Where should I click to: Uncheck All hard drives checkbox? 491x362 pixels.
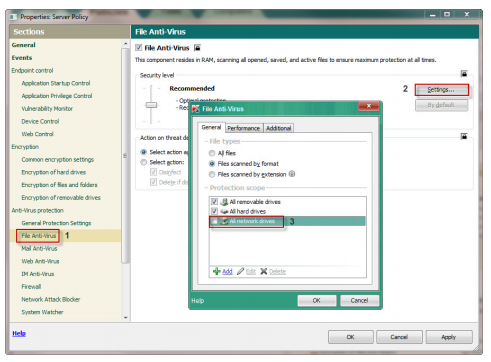[214, 211]
